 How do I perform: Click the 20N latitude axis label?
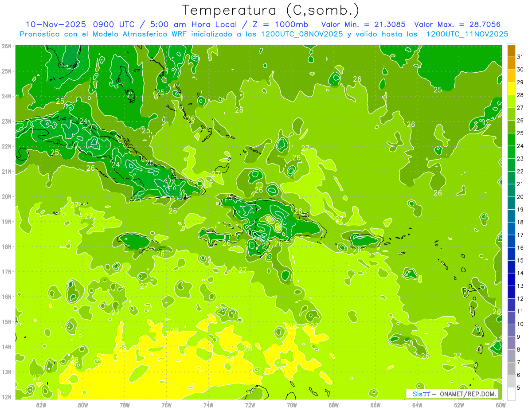[x=6, y=196]
